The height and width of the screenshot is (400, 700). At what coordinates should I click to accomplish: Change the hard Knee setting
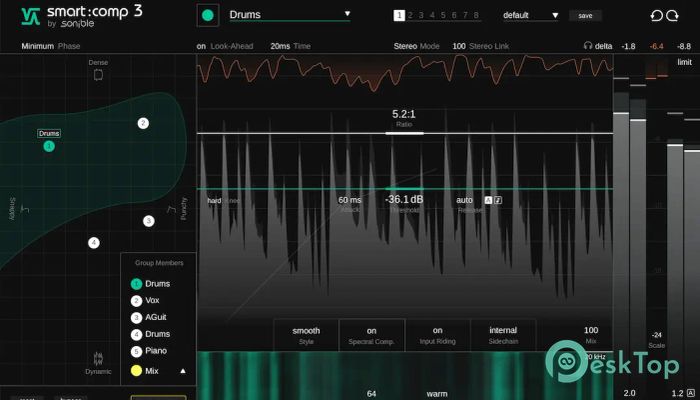click(x=223, y=201)
